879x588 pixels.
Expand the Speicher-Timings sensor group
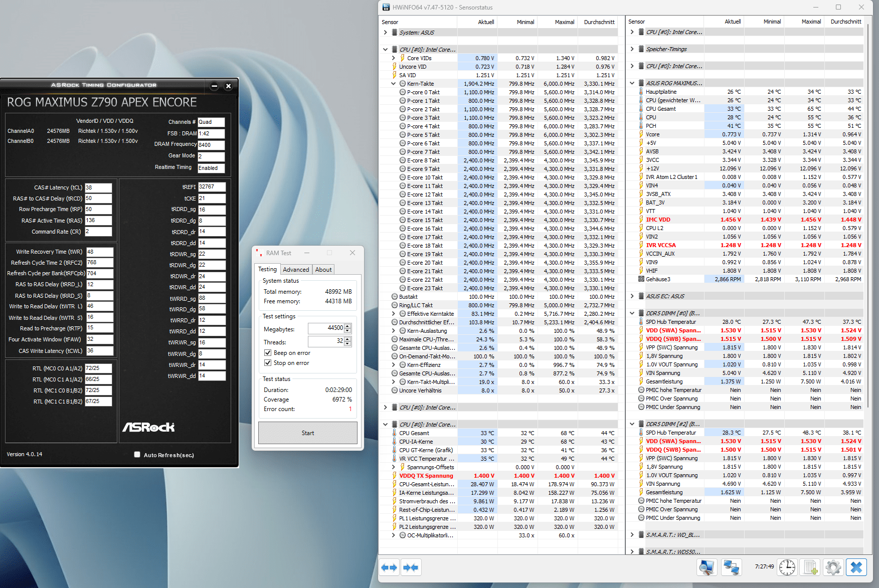632,49
